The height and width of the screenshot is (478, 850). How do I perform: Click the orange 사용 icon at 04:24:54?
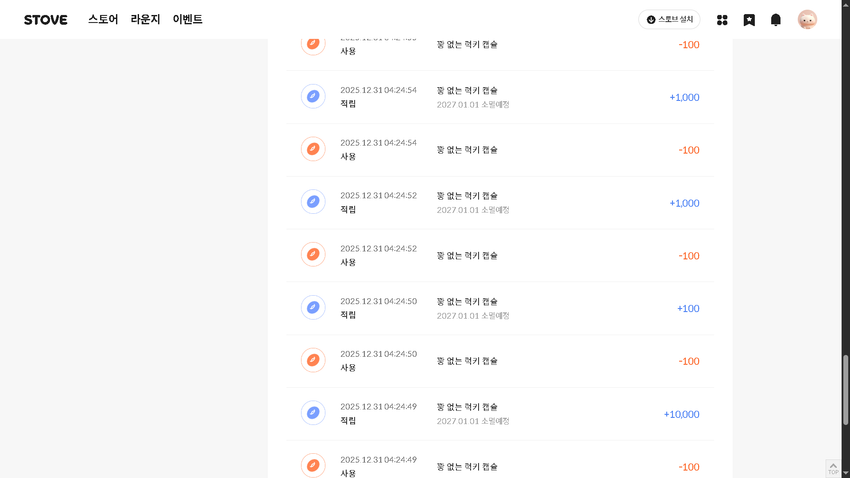coord(313,149)
